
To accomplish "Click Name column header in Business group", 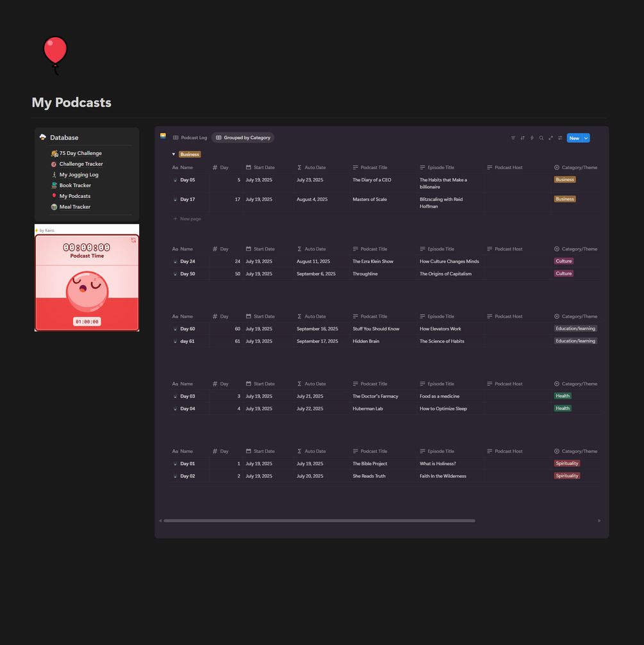I will click(x=182, y=168).
